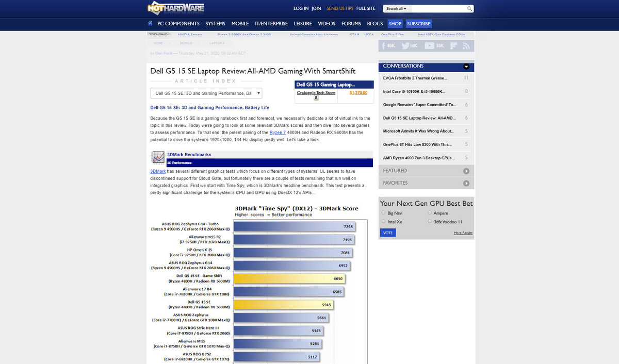This screenshot has width=619, height=364.
Task: Select the Ampere poll option
Action: tap(430, 212)
